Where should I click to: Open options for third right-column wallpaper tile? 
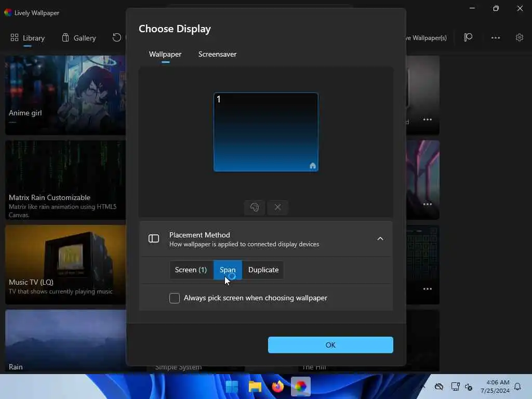(x=427, y=289)
